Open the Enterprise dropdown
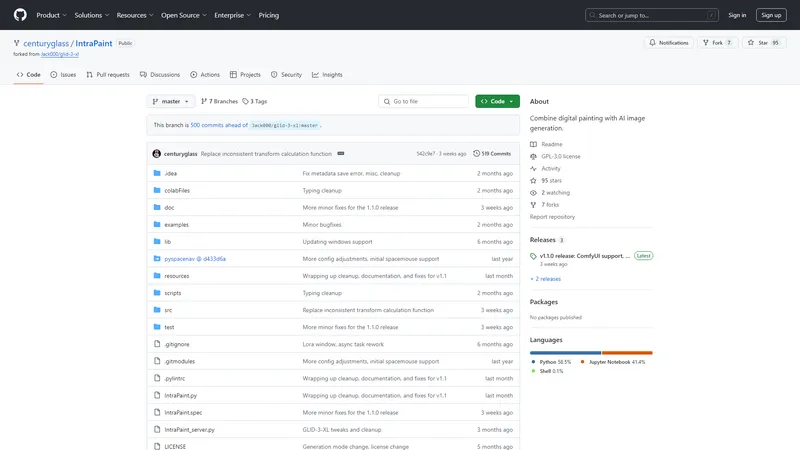 [x=232, y=15]
